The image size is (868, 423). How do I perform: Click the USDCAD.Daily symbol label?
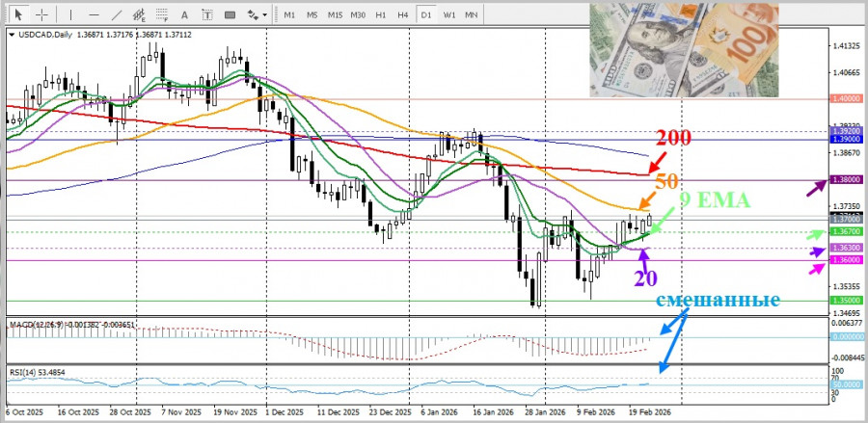pyautogui.click(x=45, y=35)
